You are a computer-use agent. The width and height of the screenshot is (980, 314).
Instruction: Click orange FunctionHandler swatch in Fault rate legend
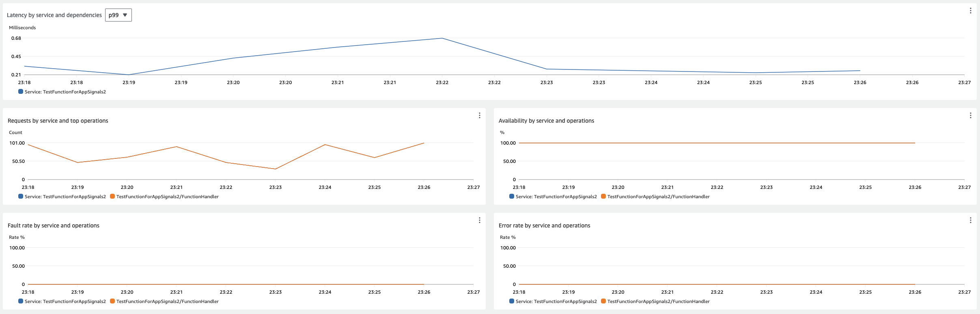pyautogui.click(x=112, y=301)
